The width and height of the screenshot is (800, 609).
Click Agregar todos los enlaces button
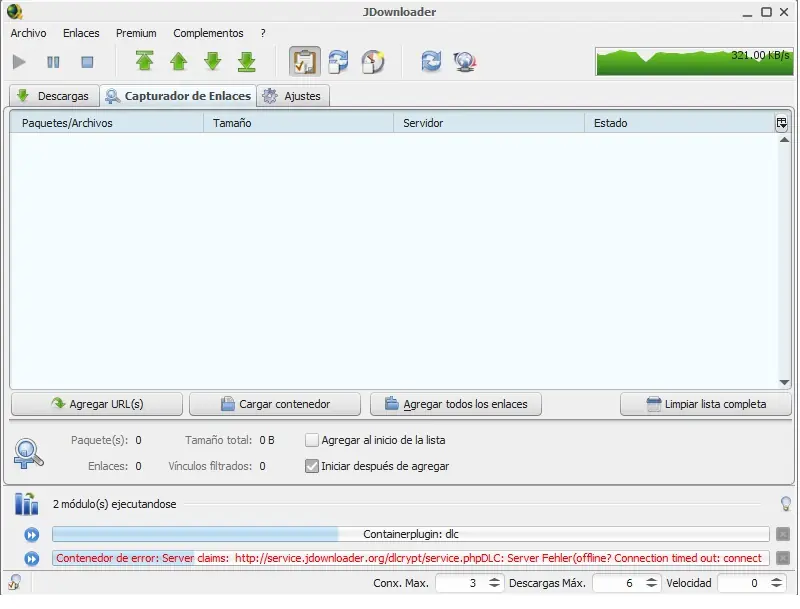click(x=456, y=404)
